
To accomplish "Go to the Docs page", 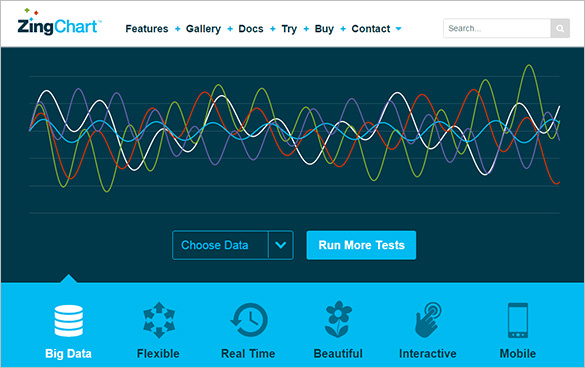I will point(251,29).
